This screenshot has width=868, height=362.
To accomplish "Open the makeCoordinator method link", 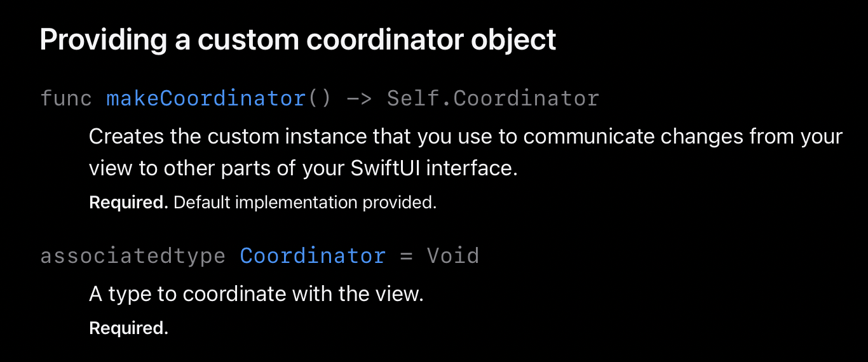I will [206, 98].
